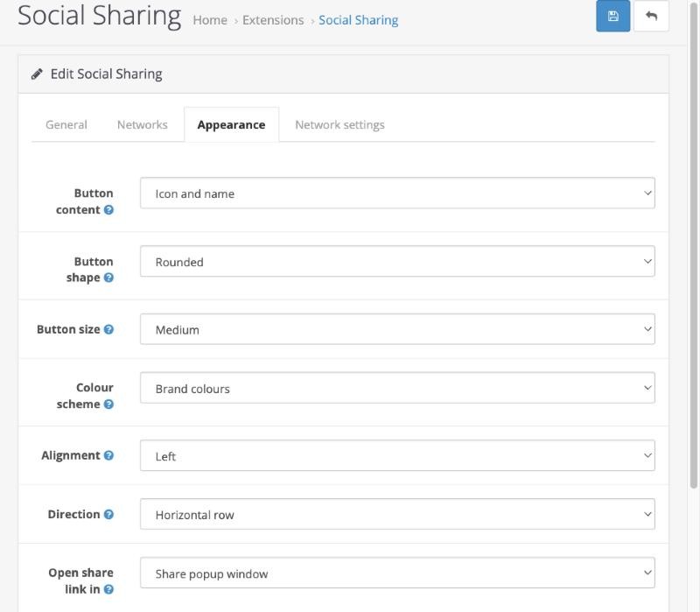Screen dimensions: 700x612
Task: Open the Network settings tab
Action: [x=339, y=124]
